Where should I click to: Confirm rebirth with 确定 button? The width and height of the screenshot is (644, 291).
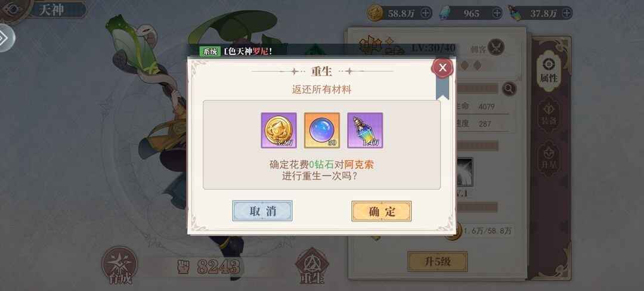tap(382, 211)
